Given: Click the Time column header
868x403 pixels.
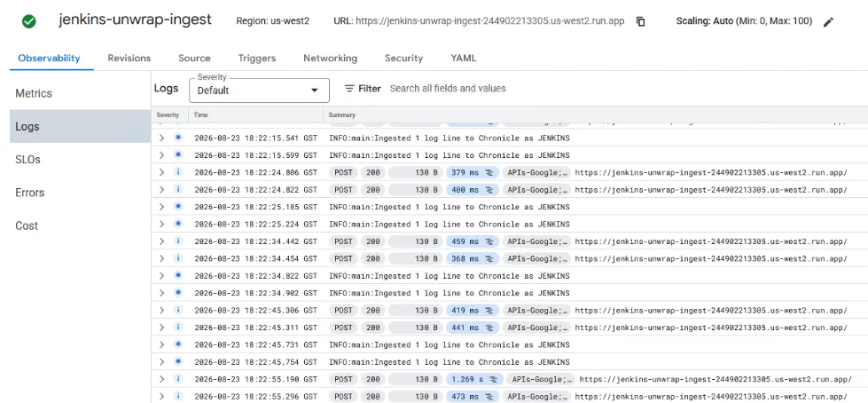Looking at the screenshot, I should coord(200,115).
